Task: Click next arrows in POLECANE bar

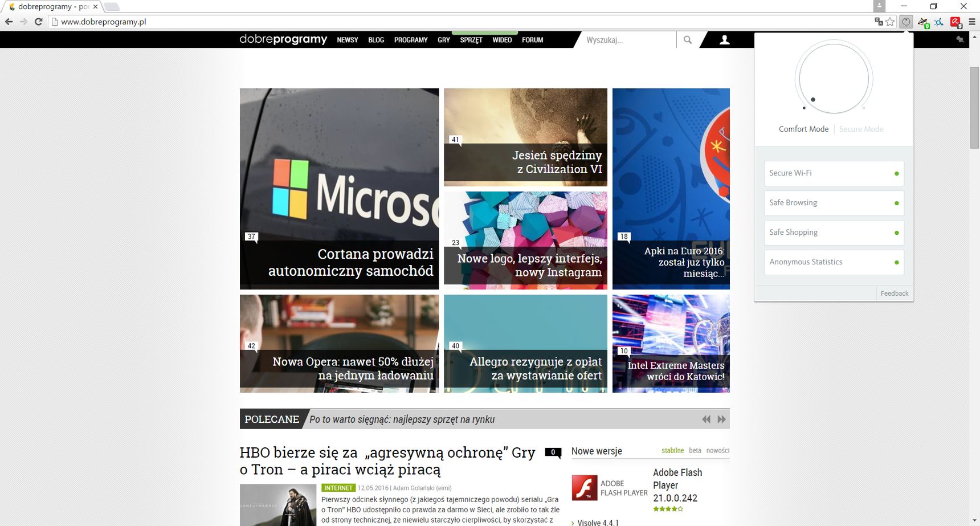Action: (x=721, y=419)
